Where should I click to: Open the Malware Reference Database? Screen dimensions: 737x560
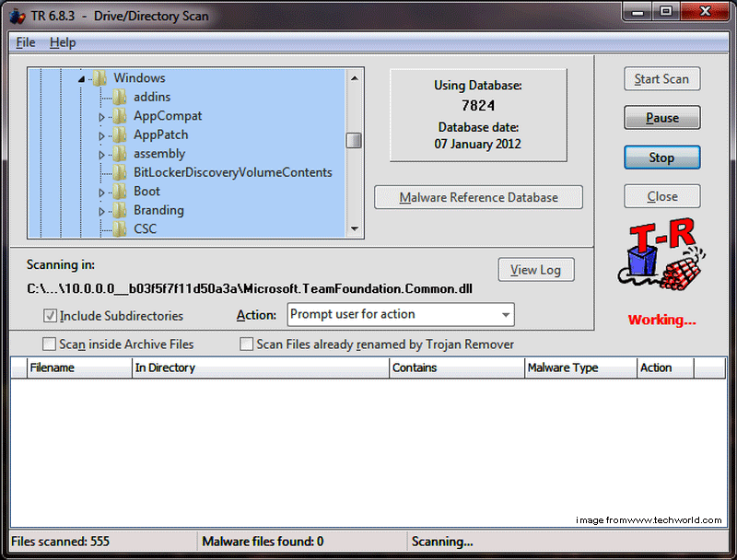(478, 197)
